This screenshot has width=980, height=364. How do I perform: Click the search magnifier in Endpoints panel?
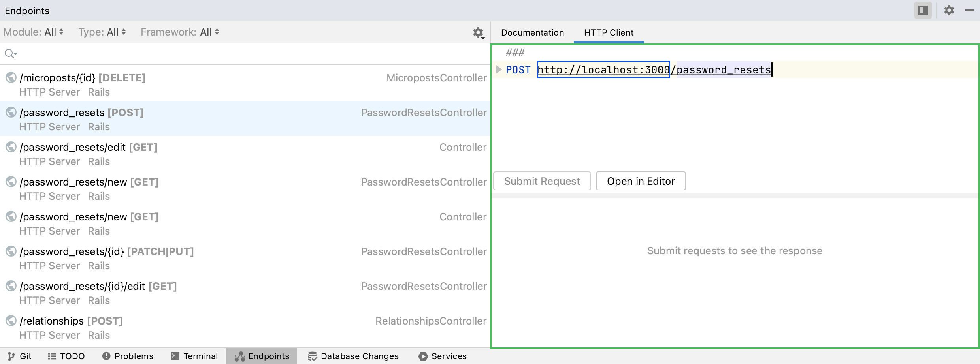[x=10, y=53]
